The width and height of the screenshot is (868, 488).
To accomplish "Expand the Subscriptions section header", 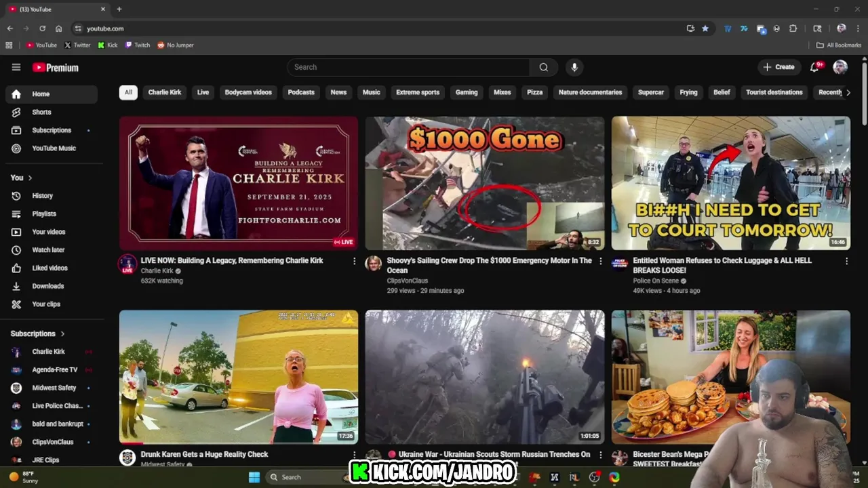I will 38,333.
